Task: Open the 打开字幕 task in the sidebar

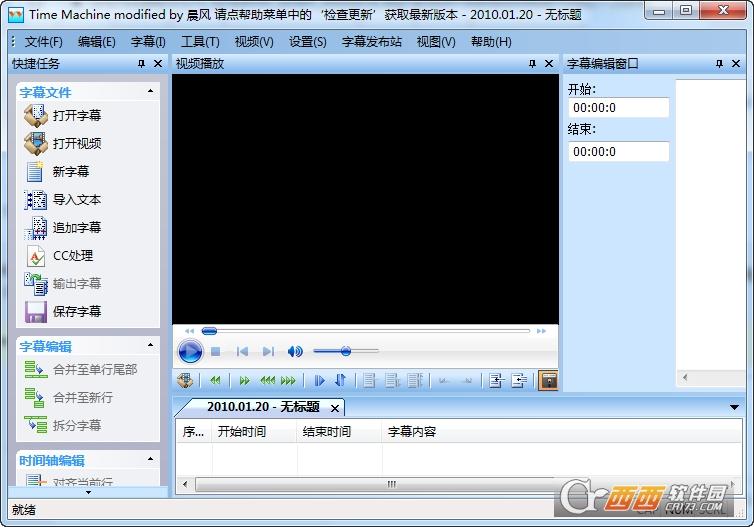Action: pos(63,115)
